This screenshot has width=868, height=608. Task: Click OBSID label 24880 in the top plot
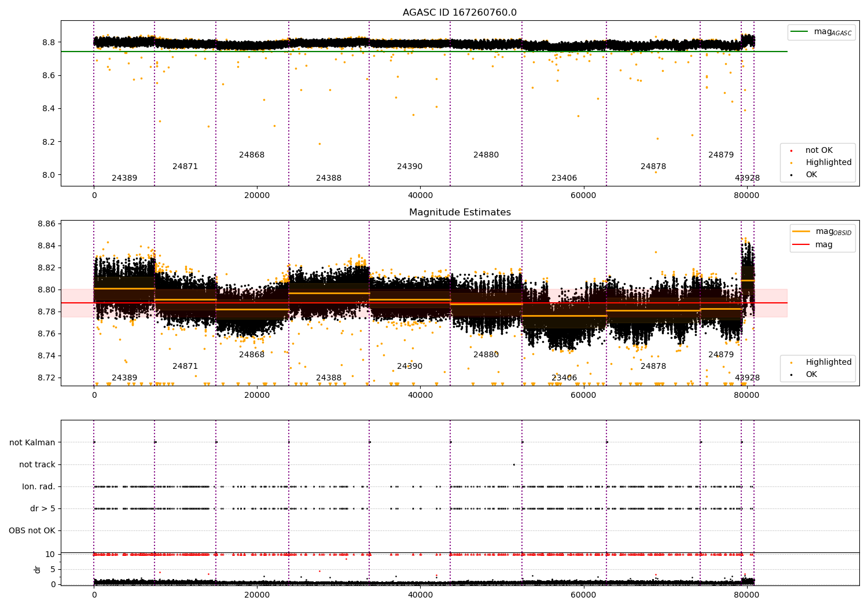tap(486, 155)
